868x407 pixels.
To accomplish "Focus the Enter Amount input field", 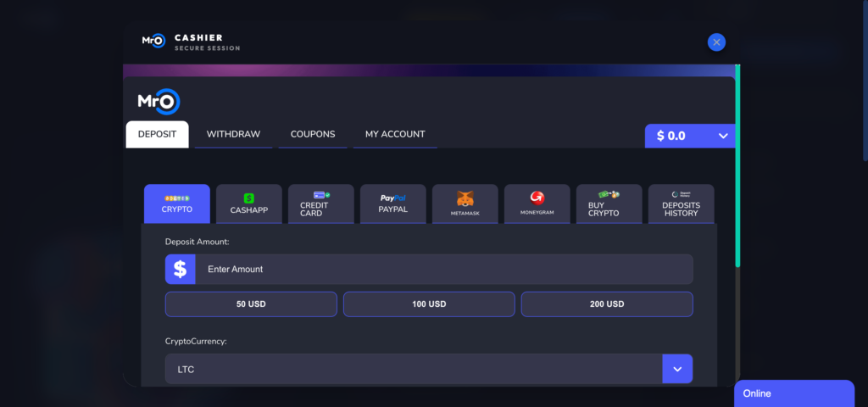I will point(444,269).
